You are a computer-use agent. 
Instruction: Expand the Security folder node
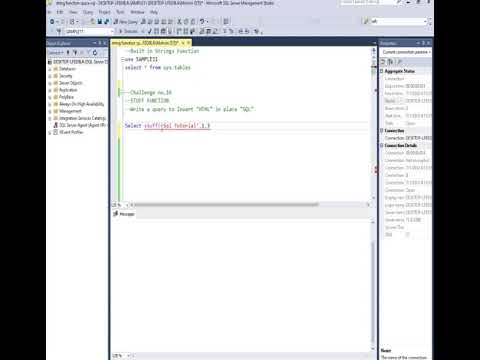coord(50,76)
